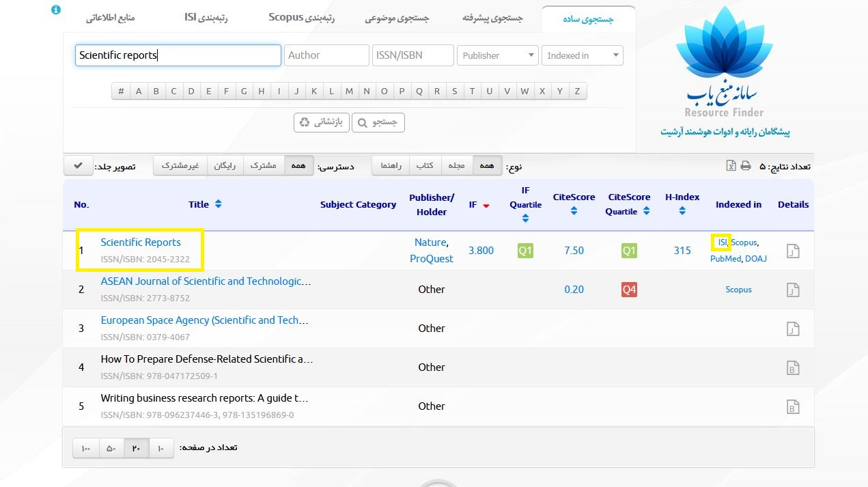Click the جستجو search button

pyautogui.click(x=378, y=122)
